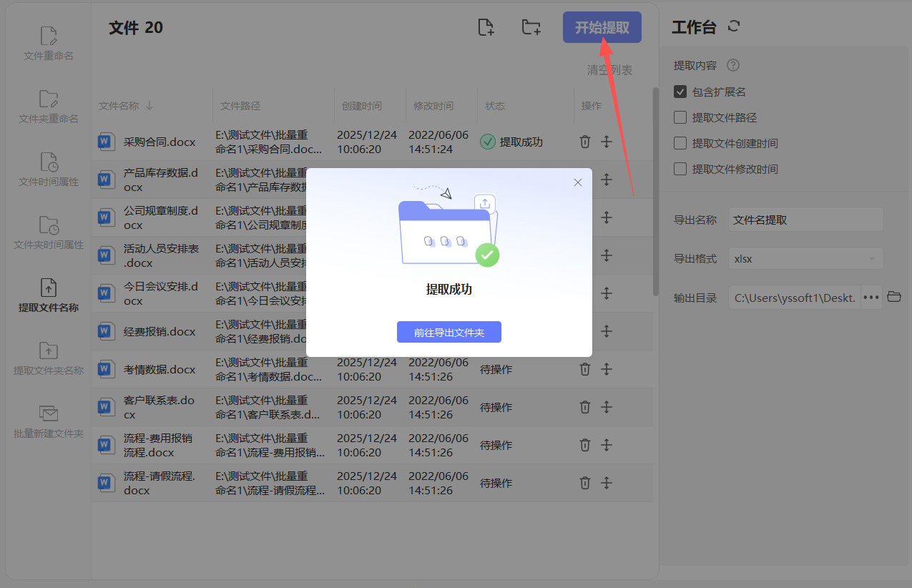Click the 前往导出文件夹 button
The height and width of the screenshot is (588, 912).
[x=449, y=333]
